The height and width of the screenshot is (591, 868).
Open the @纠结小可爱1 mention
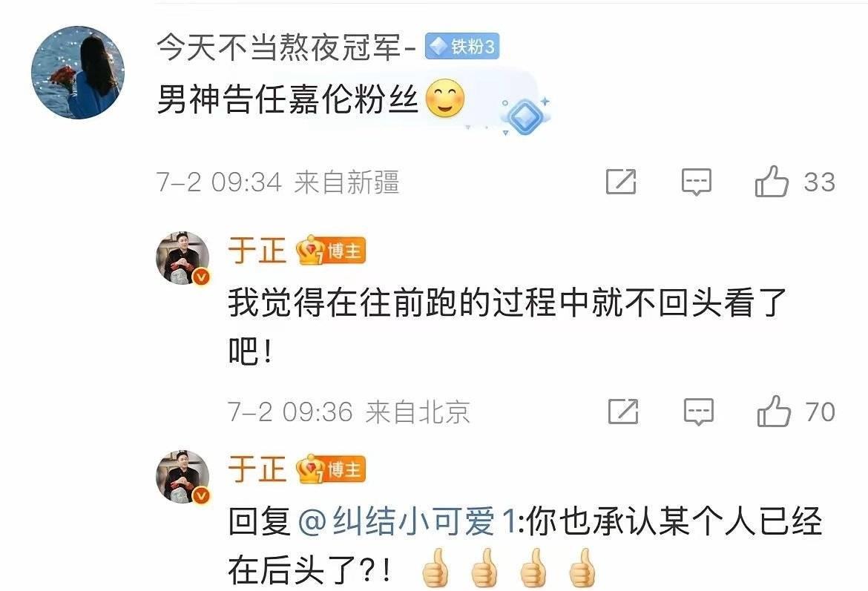[x=408, y=521]
